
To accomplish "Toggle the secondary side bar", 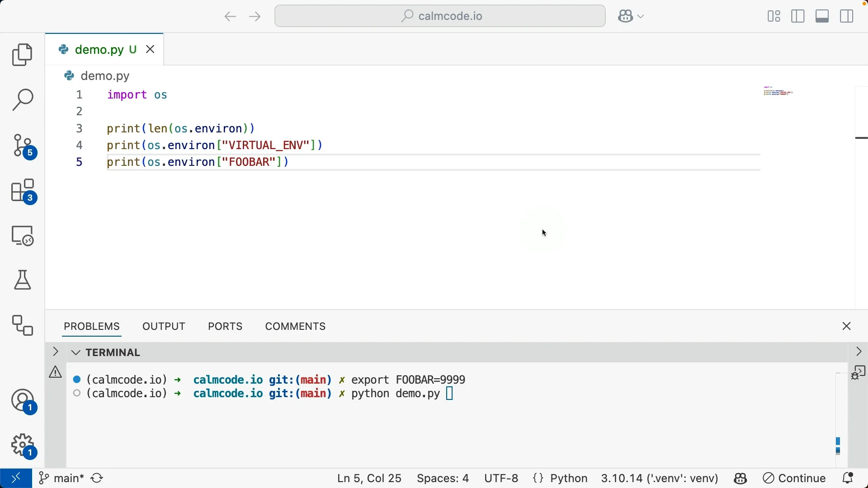I will [847, 17].
